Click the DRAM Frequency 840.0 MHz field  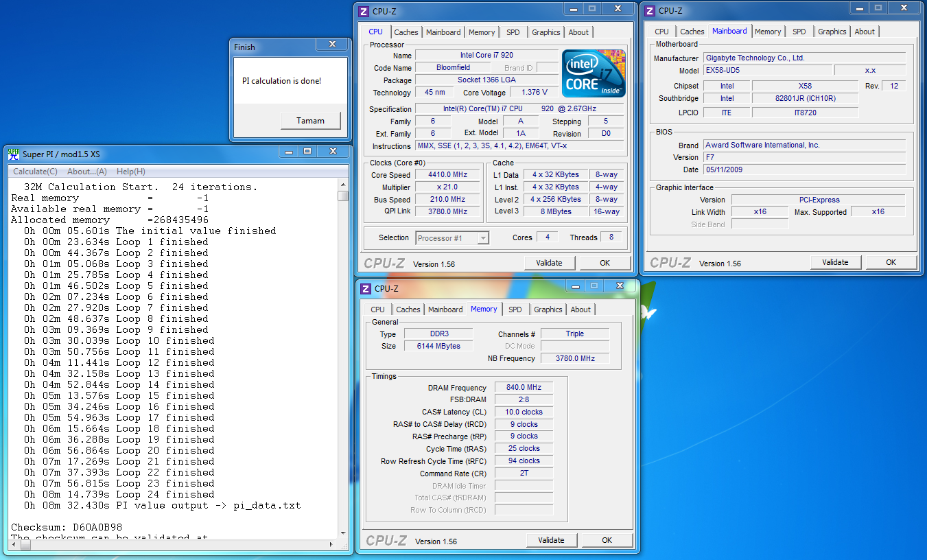[524, 388]
